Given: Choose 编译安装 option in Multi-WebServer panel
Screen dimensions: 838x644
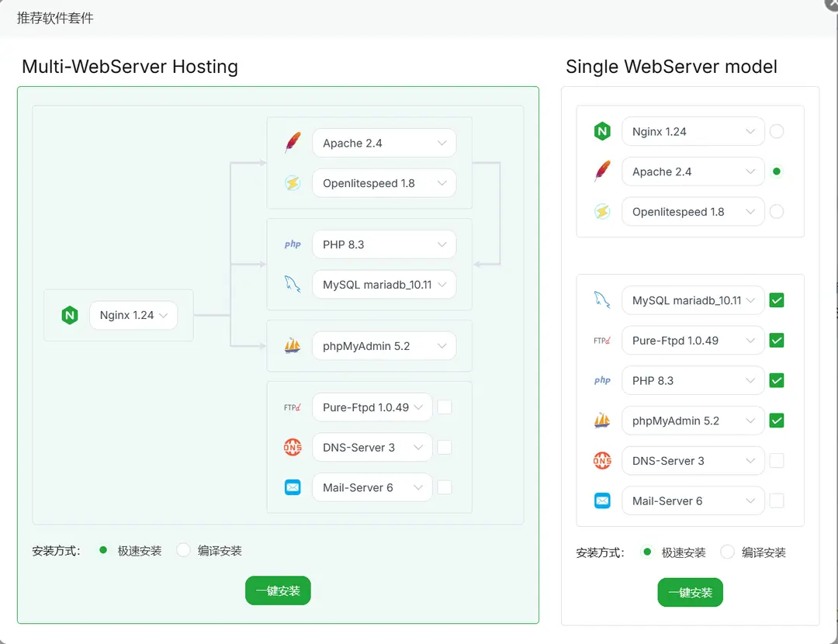Looking at the screenshot, I should pos(184,550).
